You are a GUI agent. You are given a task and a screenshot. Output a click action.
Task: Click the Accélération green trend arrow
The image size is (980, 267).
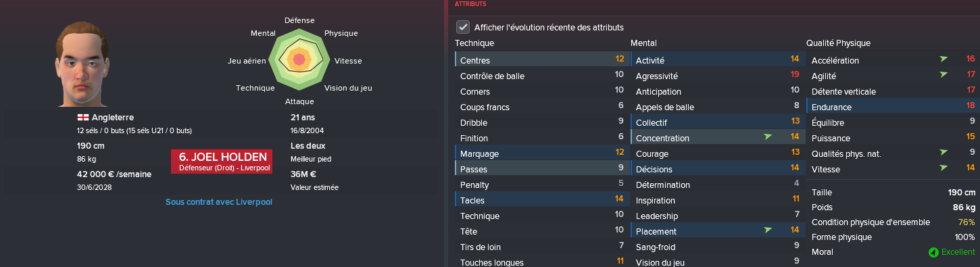point(943,59)
